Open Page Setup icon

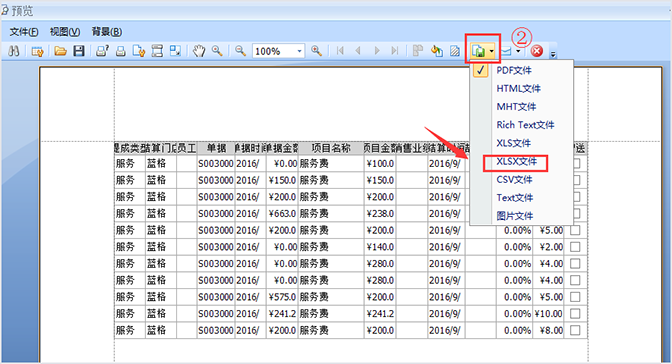point(139,51)
